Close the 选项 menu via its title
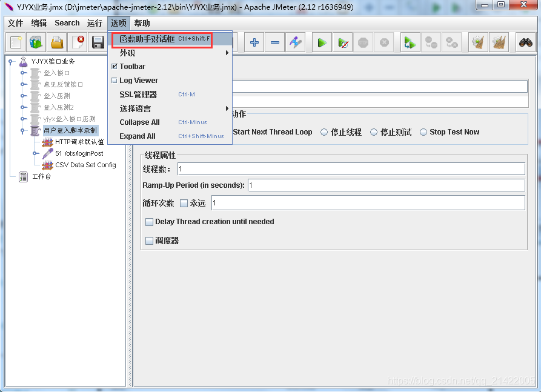 (x=118, y=23)
